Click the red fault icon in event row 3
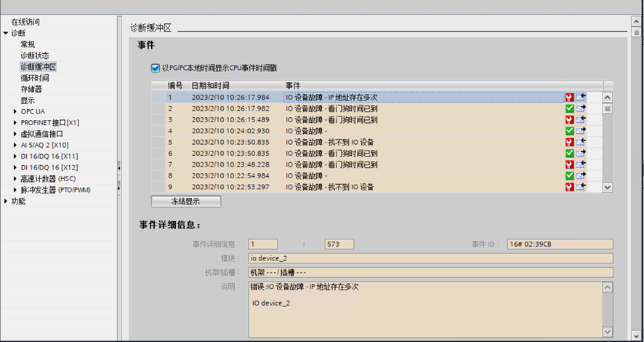 point(569,119)
